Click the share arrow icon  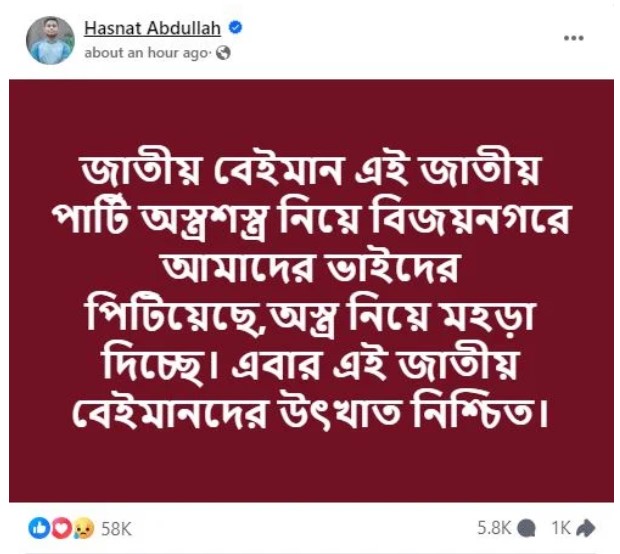[586, 528]
